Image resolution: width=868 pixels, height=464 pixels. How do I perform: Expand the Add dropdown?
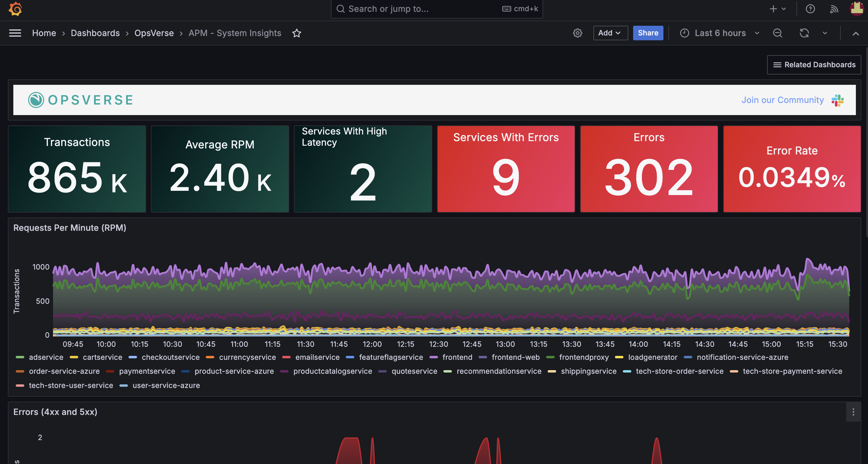[x=610, y=33]
